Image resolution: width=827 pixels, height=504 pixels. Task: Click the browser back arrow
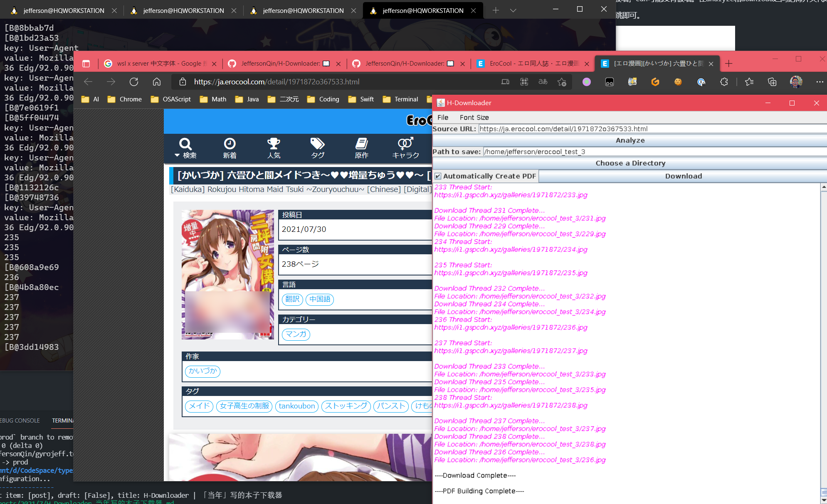(x=88, y=82)
